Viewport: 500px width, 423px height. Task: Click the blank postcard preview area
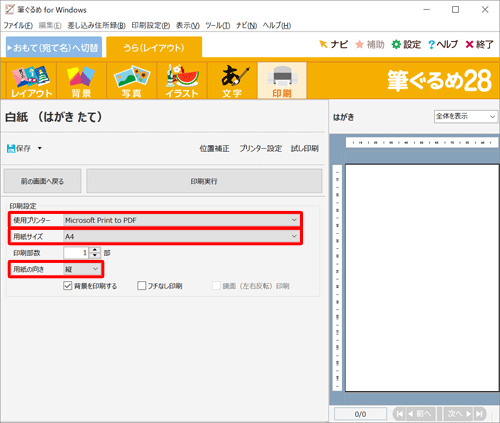[422, 278]
